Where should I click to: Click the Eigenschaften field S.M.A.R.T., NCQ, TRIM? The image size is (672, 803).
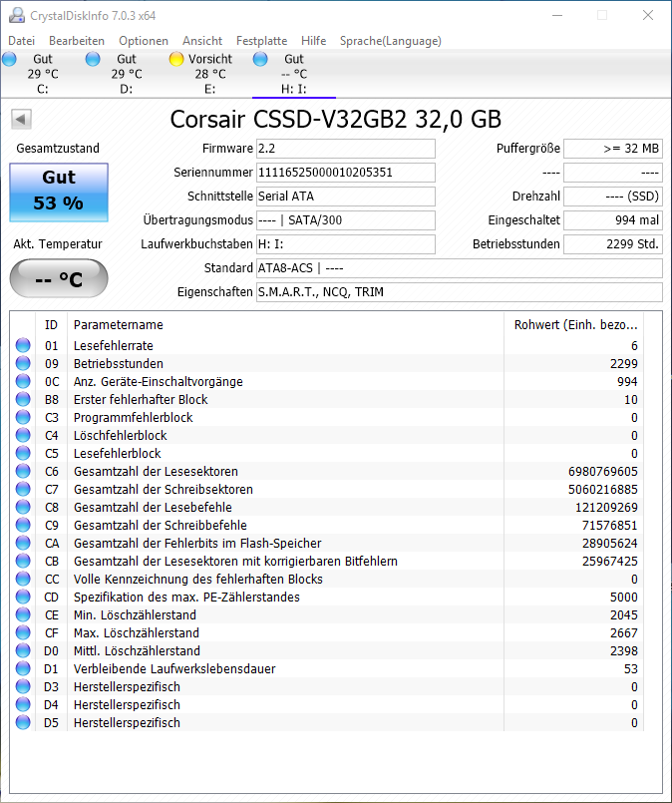click(459, 292)
